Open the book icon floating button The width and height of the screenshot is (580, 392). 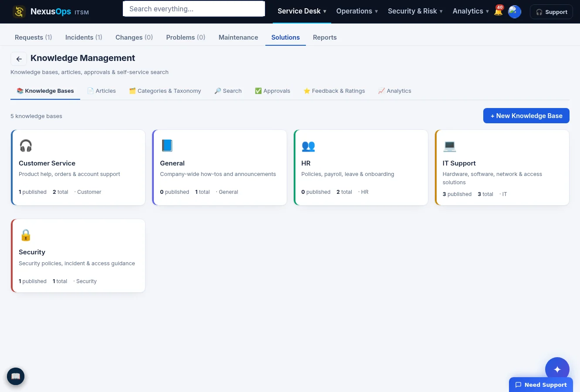[x=16, y=376]
